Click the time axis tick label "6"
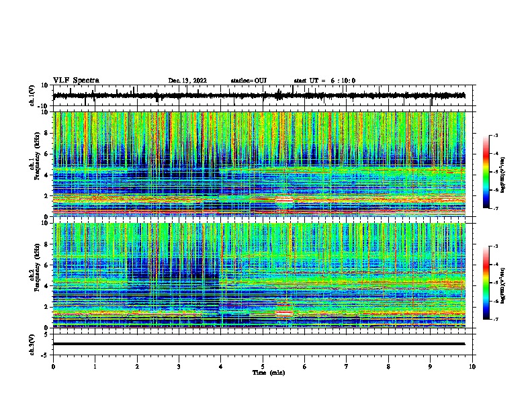Viewport: 532px width, 411px height. coord(305,367)
